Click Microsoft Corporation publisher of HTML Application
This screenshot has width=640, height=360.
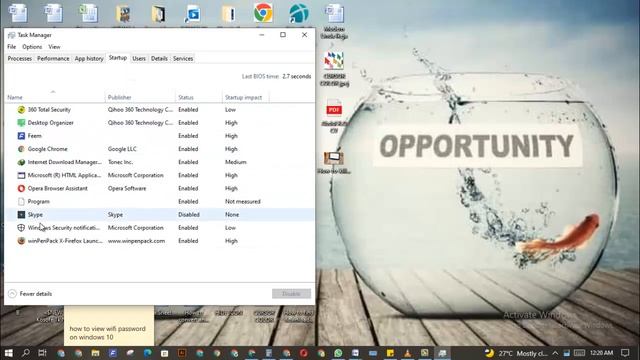point(136,175)
